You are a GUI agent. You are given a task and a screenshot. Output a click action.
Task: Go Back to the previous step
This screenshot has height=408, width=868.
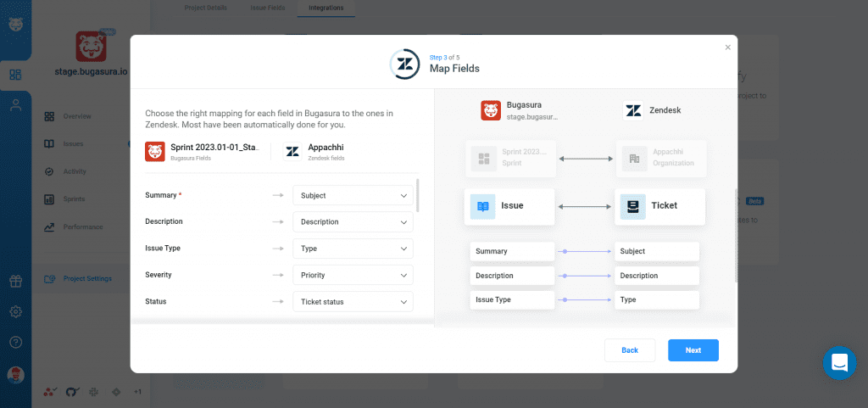630,350
